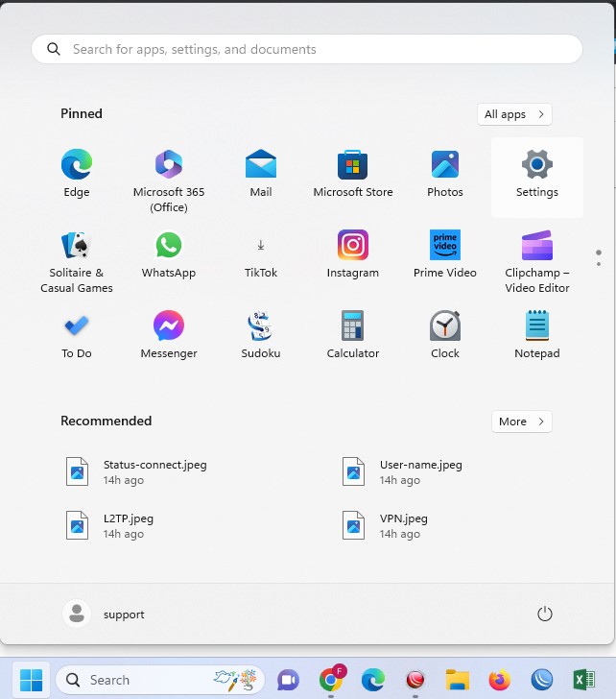616x699 pixels.
Task: Open Excel from the taskbar
Action: (584, 680)
